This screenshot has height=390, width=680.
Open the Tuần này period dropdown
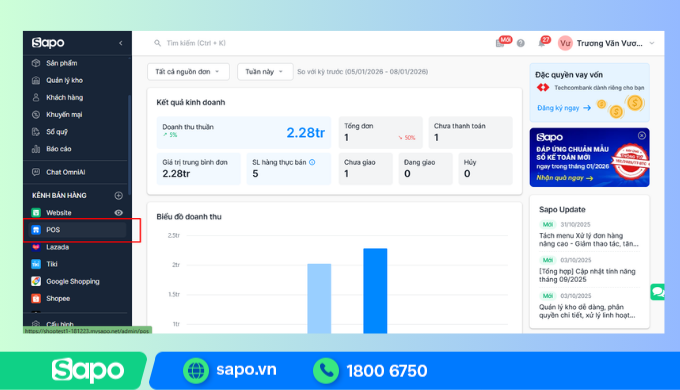point(265,72)
